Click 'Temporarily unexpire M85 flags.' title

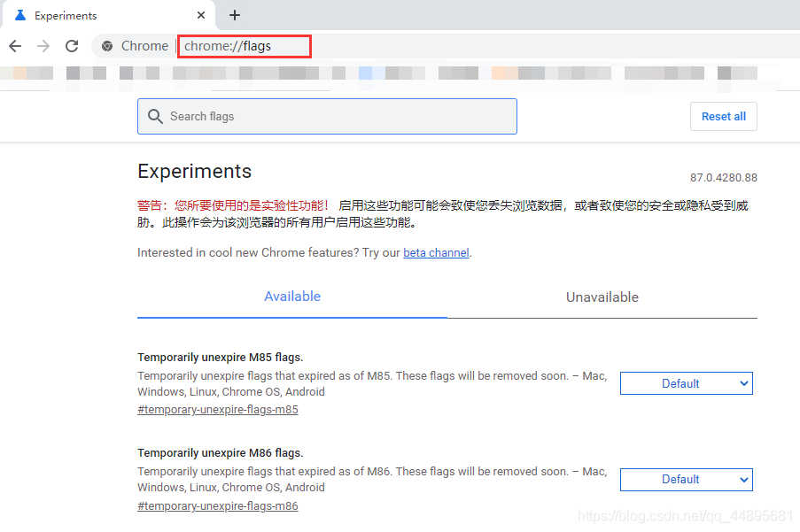click(x=221, y=358)
